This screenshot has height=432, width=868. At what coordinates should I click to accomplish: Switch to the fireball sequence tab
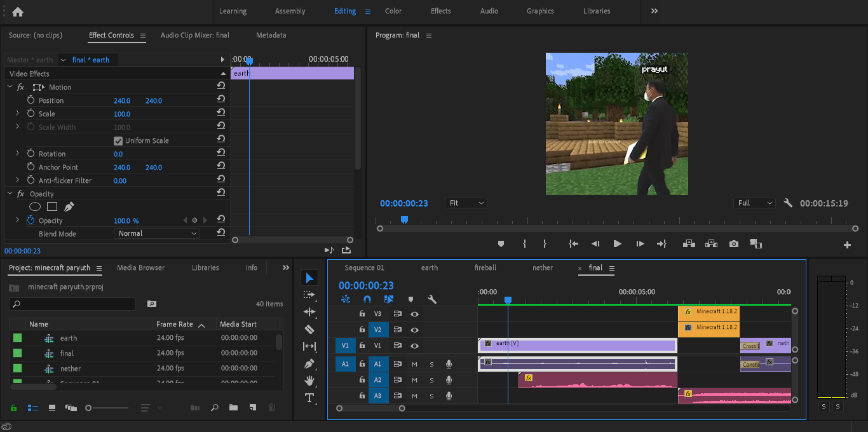(x=485, y=268)
